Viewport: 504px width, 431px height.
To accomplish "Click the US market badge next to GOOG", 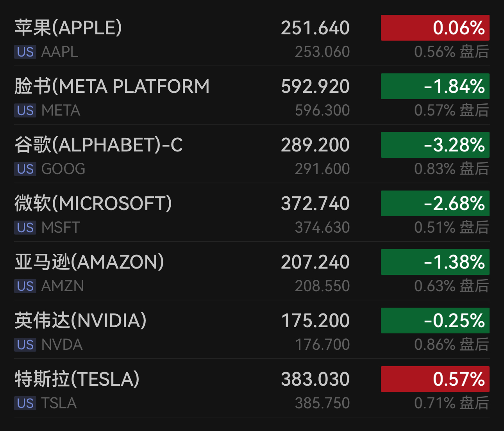I will (x=25, y=169).
